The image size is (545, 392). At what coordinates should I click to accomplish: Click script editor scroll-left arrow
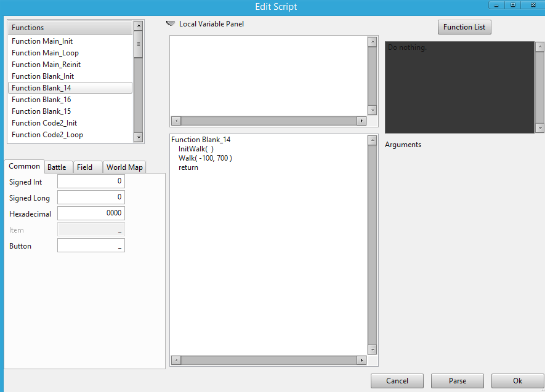(x=176, y=360)
